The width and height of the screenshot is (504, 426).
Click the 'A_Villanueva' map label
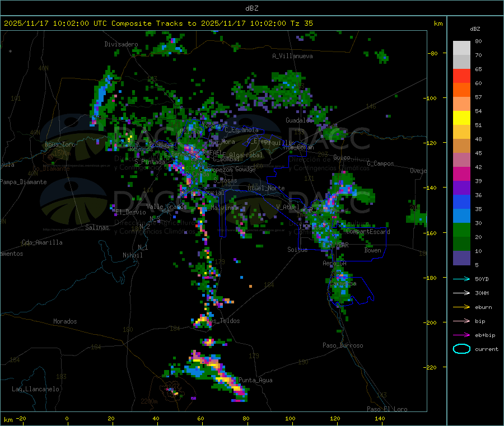click(x=292, y=56)
